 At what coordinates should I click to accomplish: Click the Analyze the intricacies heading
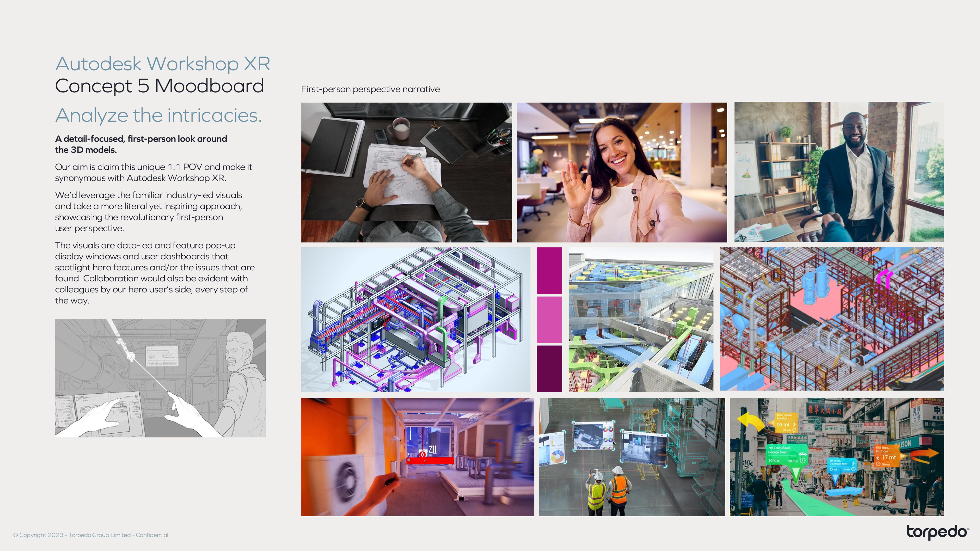tap(158, 115)
